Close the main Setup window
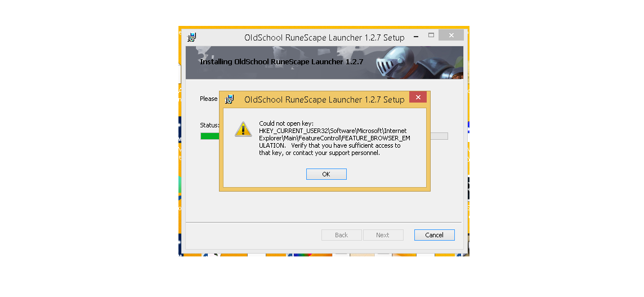Viewport: 644px width, 297px height. [x=451, y=36]
